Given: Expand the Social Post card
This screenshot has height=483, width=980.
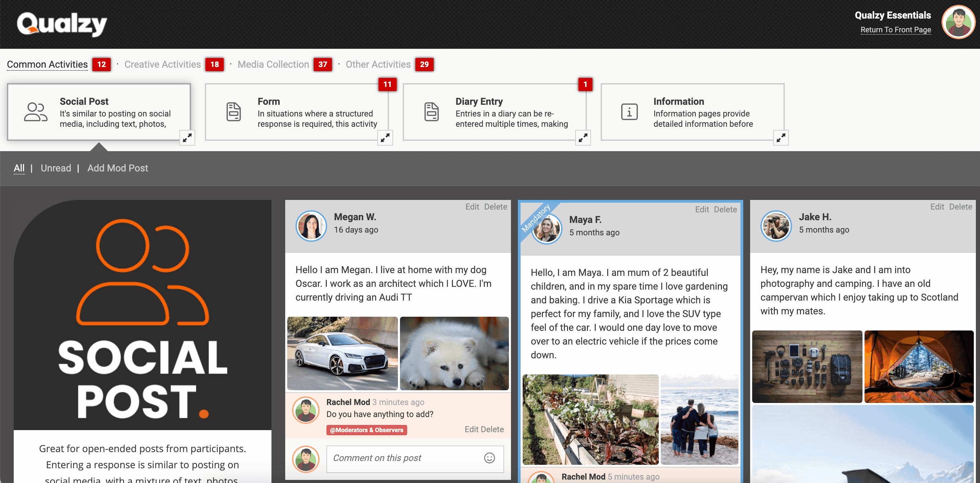Looking at the screenshot, I should point(187,138).
